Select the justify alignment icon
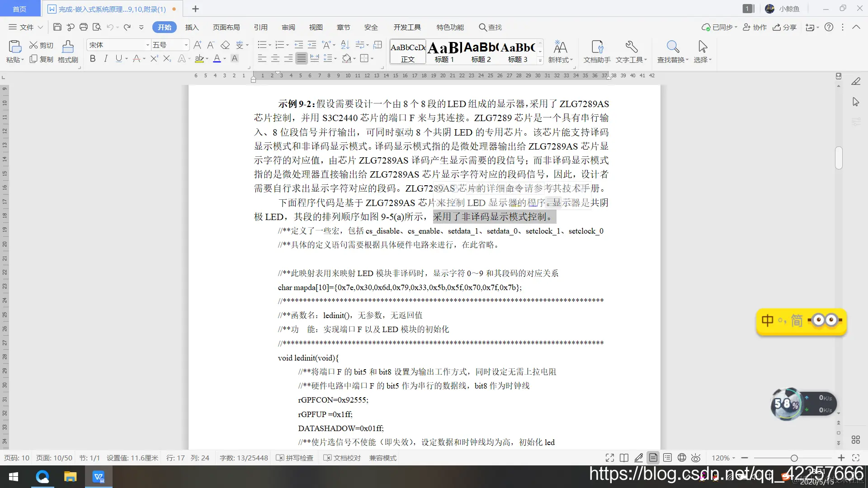Viewport: 868px width, 488px height. (x=301, y=58)
